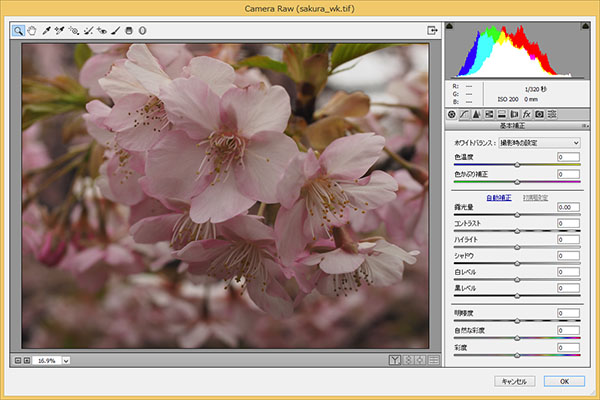
Task: Click the 自動補正 link
Action: [498, 197]
